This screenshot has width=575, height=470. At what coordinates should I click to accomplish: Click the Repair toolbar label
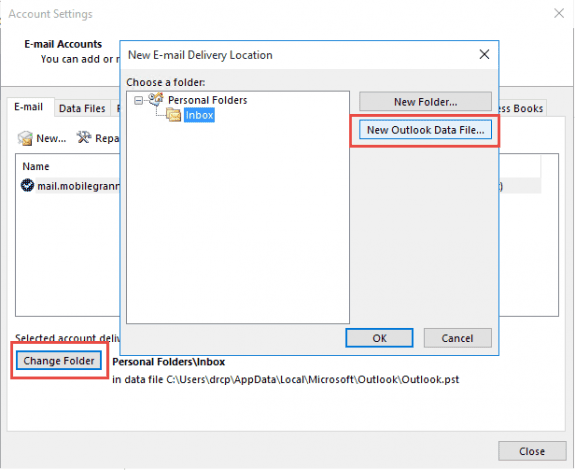point(107,139)
